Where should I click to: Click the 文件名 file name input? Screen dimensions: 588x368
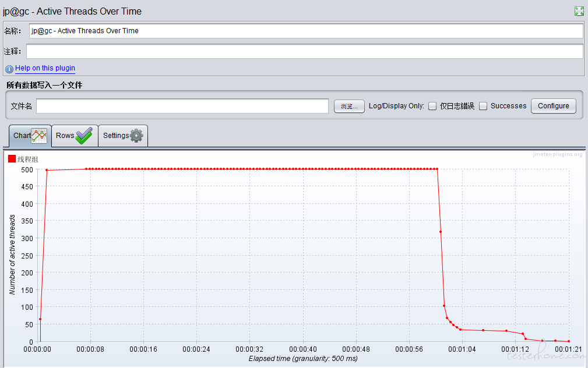click(x=182, y=106)
